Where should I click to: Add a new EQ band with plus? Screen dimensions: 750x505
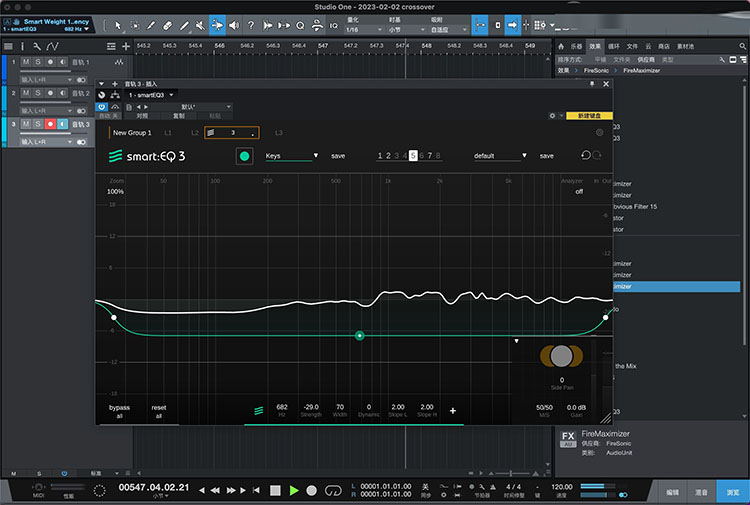(452, 411)
